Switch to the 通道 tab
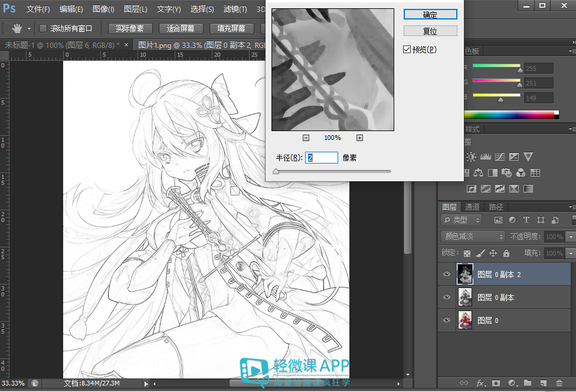Screen dimensions: 576x392 coord(472,207)
